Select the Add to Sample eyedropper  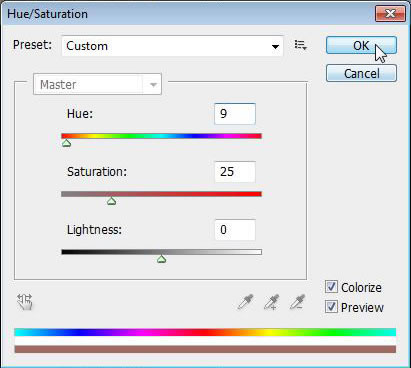coord(272,302)
